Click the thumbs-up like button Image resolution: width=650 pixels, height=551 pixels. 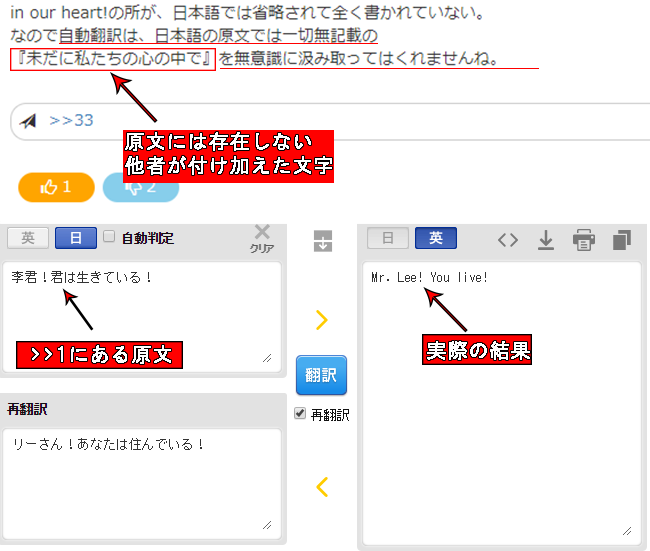56,187
